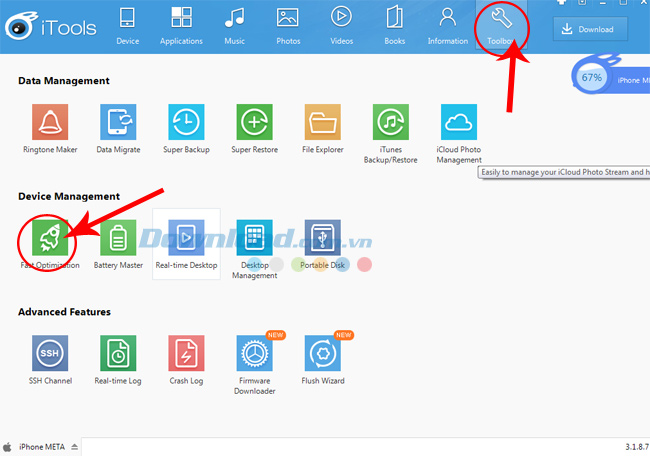This screenshot has width=650, height=456.
Task: Open the File Explorer tool
Action: tap(322, 123)
